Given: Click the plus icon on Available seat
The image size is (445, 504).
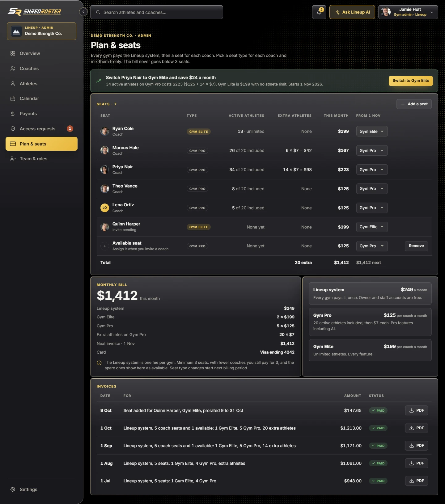Looking at the screenshot, I should (105, 246).
